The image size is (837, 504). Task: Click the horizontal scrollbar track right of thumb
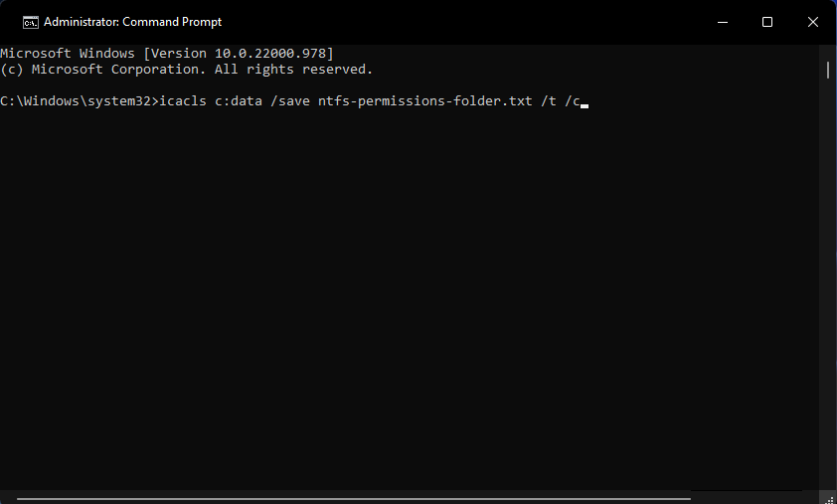click(x=755, y=498)
